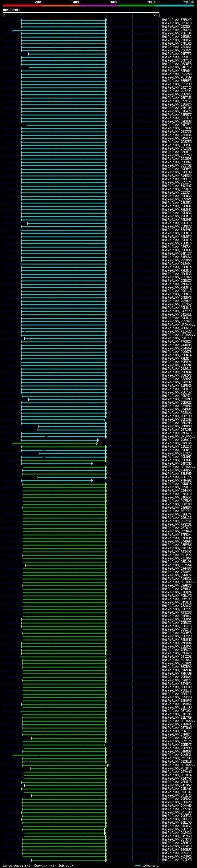Select hit label UniRef100_P07505
This screenshot has width=197, height=868.
tap(177, 501)
